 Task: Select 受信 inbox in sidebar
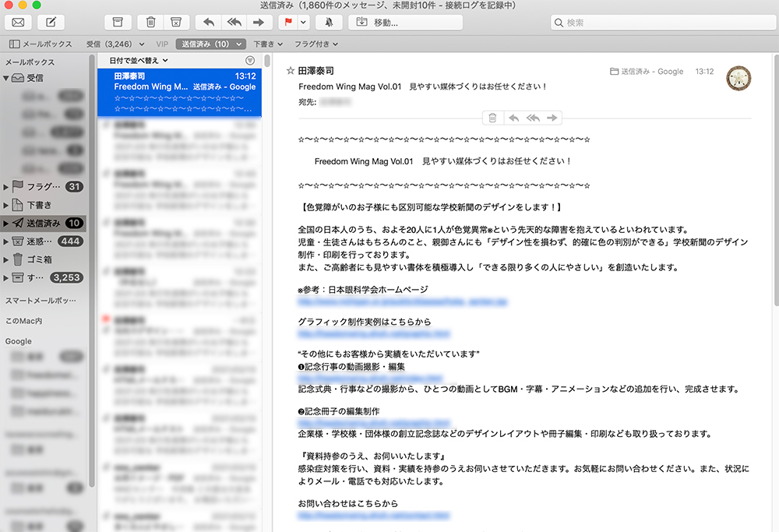pyautogui.click(x=35, y=78)
